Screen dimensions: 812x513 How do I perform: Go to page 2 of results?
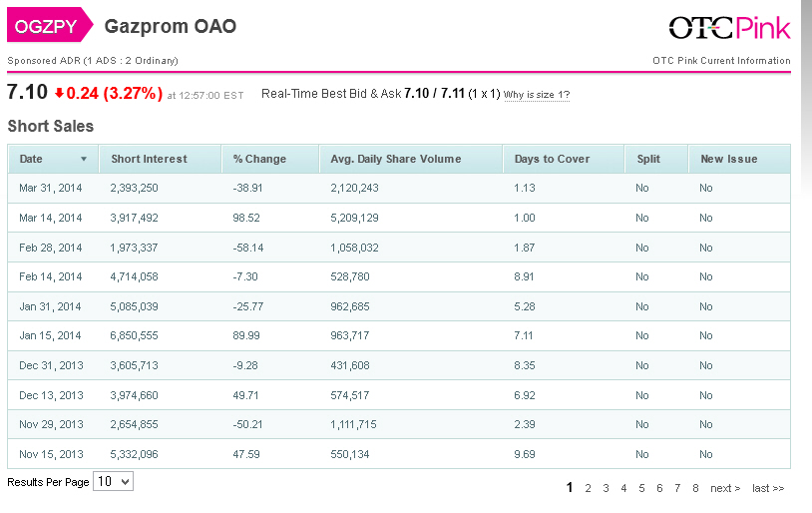point(589,488)
